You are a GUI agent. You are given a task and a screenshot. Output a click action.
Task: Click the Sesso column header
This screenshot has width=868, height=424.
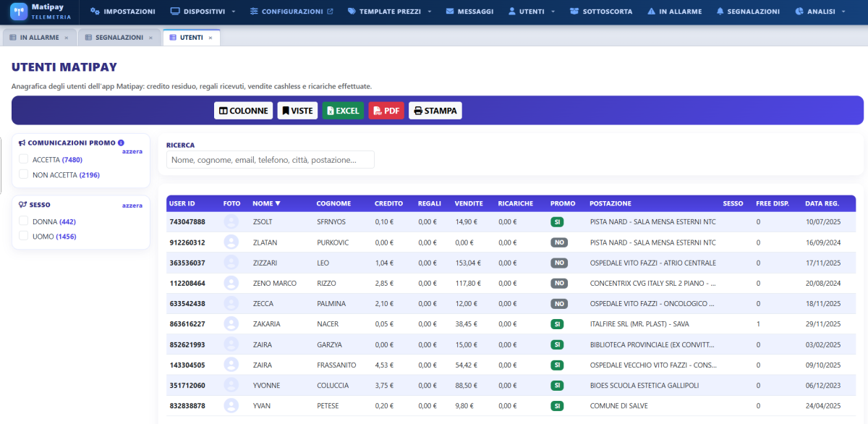pos(733,203)
